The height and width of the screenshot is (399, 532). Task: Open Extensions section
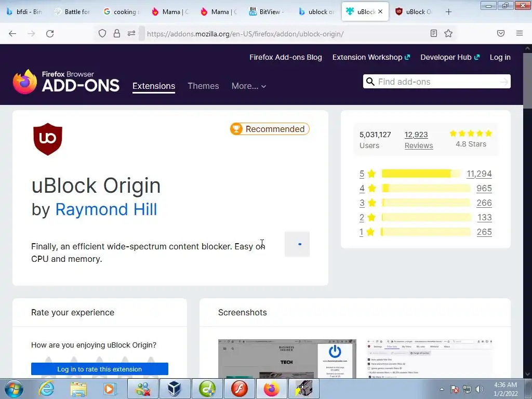[154, 86]
